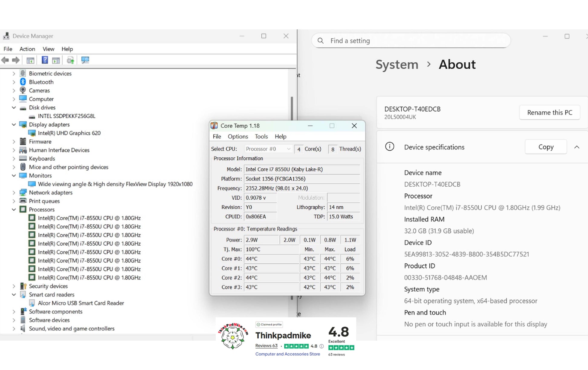Select Intel(R) UHD Graphics 620 adapter
Screen dimensions: 588x370
pyautogui.click(x=69, y=133)
